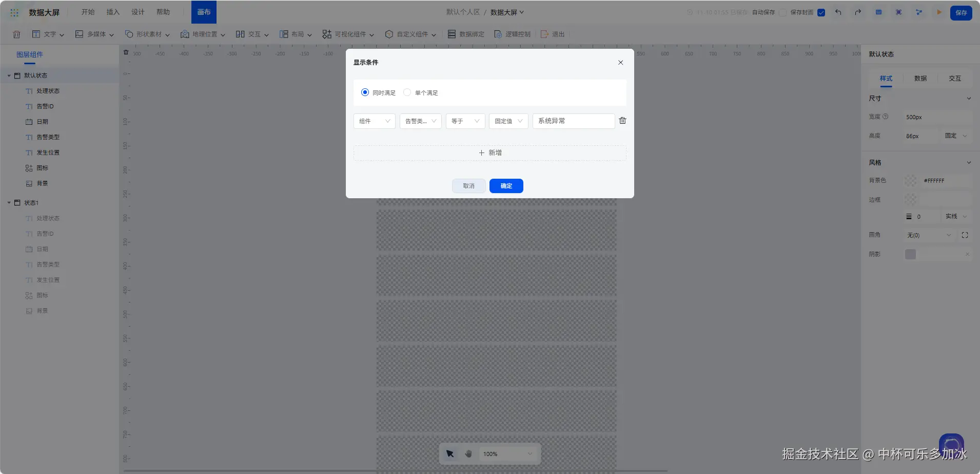
Task: Collapse the 尺寸 section
Action: (x=969, y=99)
